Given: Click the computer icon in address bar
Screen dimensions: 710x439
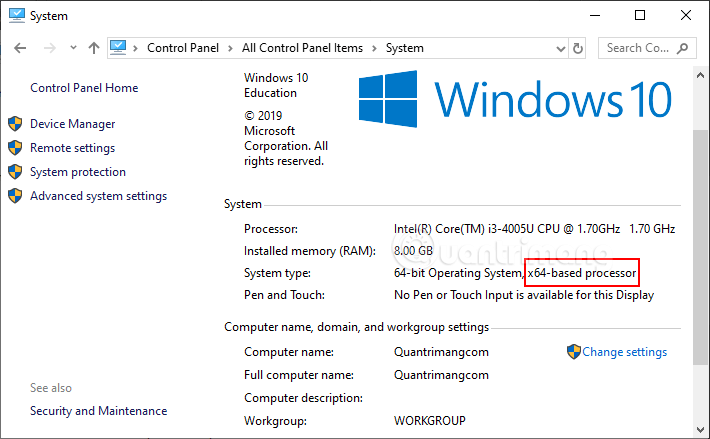Looking at the screenshot, I should (x=119, y=48).
